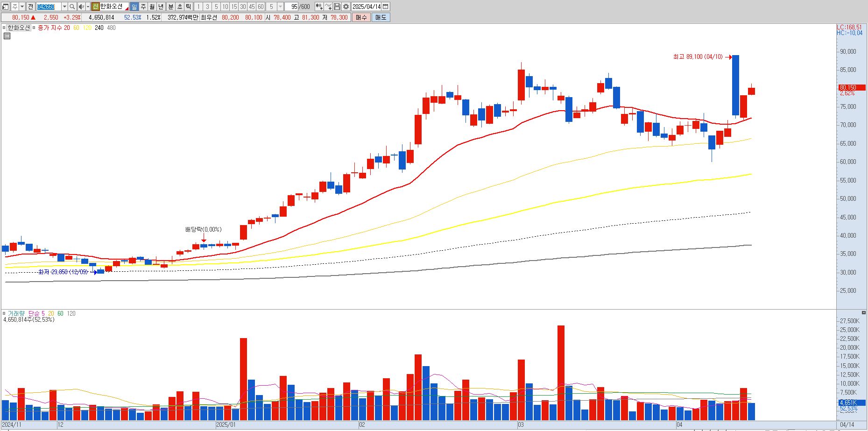
Task: Select the 10 interval preset button
Action: coord(225,7)
